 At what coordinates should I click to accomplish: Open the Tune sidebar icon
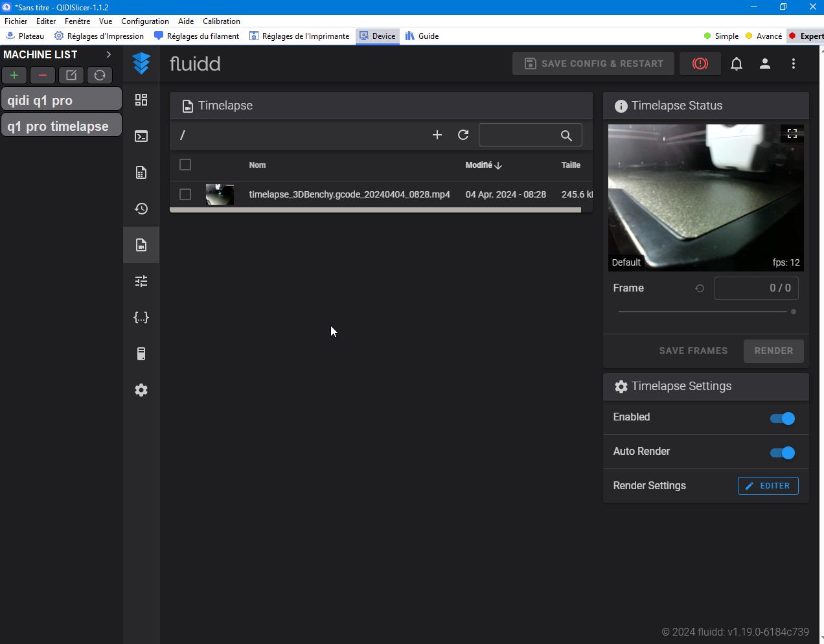click(141, 281)
